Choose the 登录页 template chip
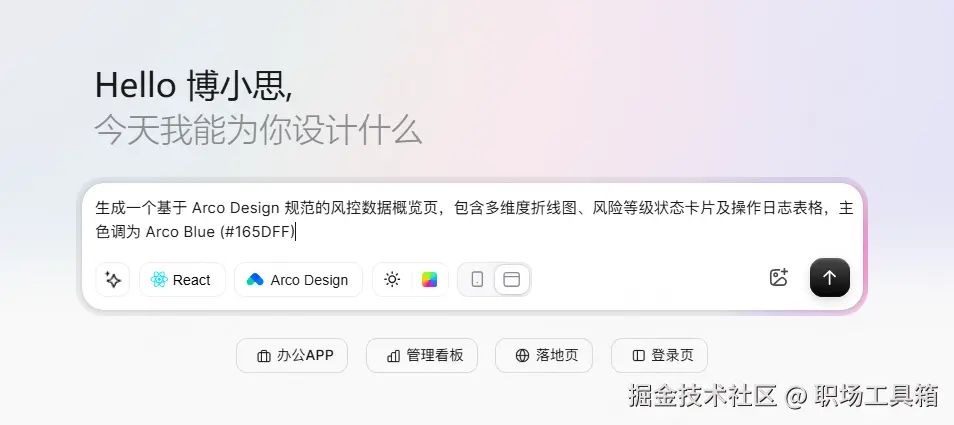This screenshot has width=954, height=425. coord(659,355)
